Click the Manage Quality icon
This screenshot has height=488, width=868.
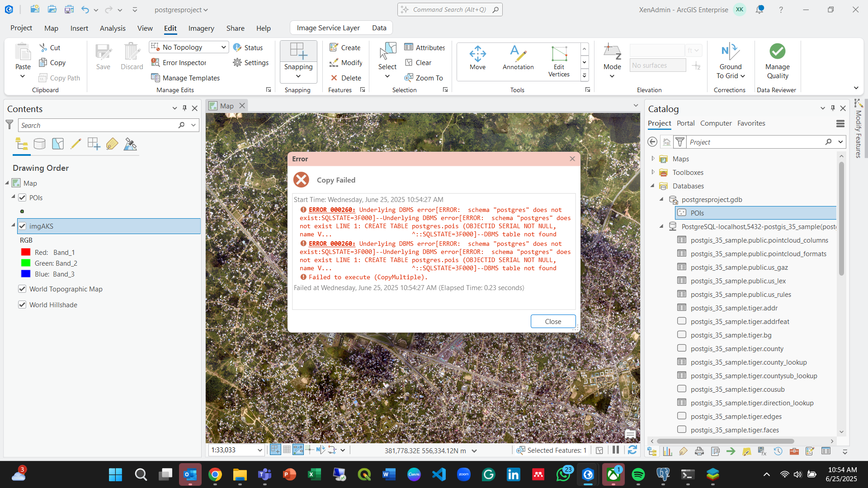coord(778,51)
